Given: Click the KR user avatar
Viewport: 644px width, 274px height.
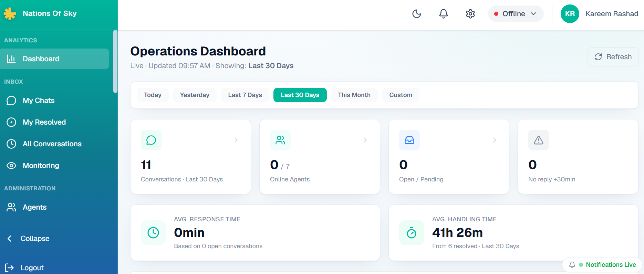Looking at the screenshot, I should [x=570, y=14].
